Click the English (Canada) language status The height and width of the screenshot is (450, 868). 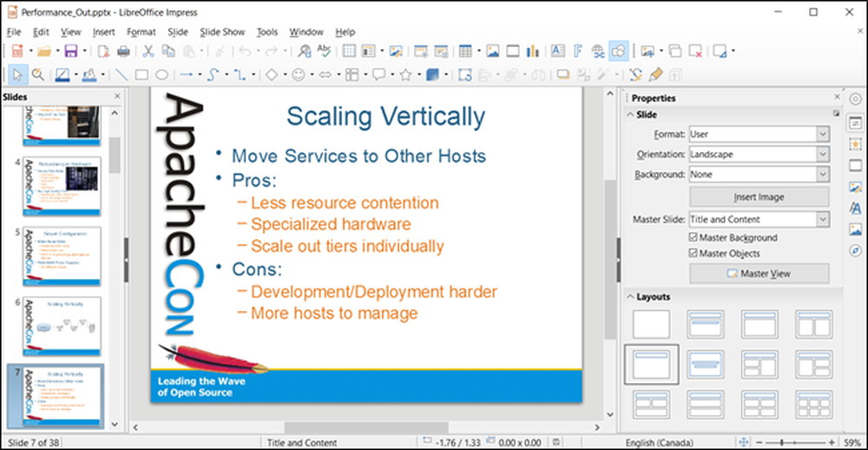click(x=659, y=442)
